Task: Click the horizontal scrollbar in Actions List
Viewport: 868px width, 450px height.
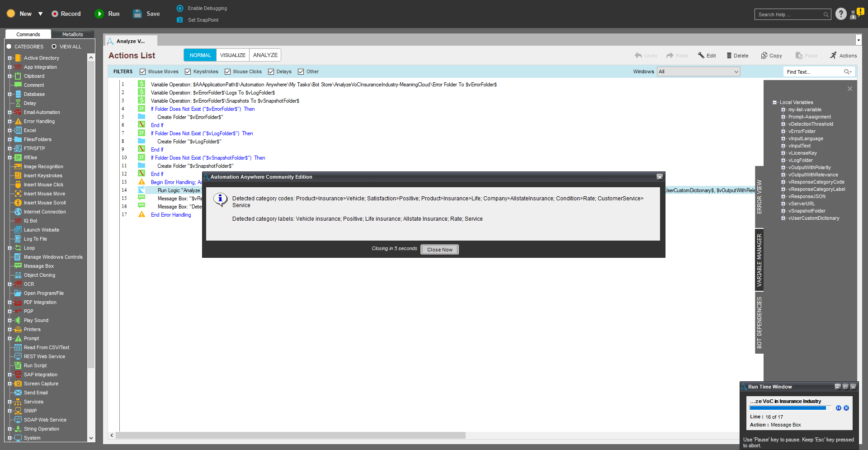Action: (x=291, y=435)
